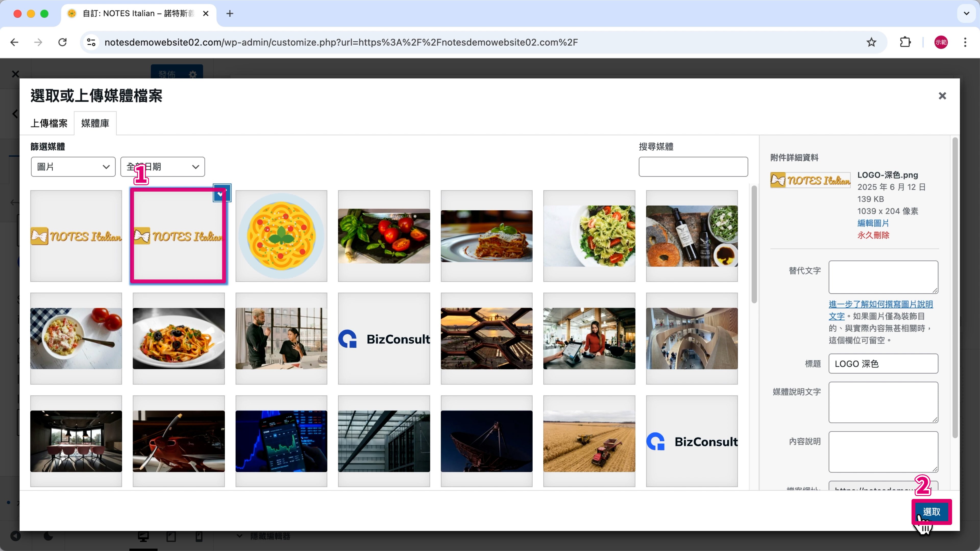Select the 媒體庫 tab

95,123
